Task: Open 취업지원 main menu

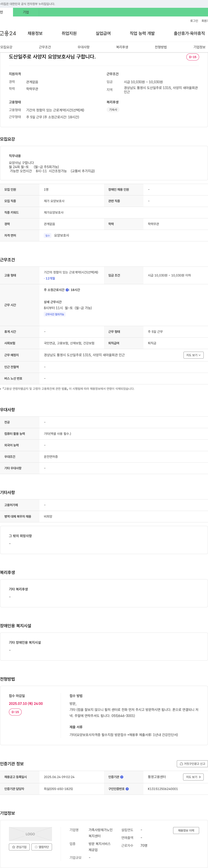Action: click(69, 33)
